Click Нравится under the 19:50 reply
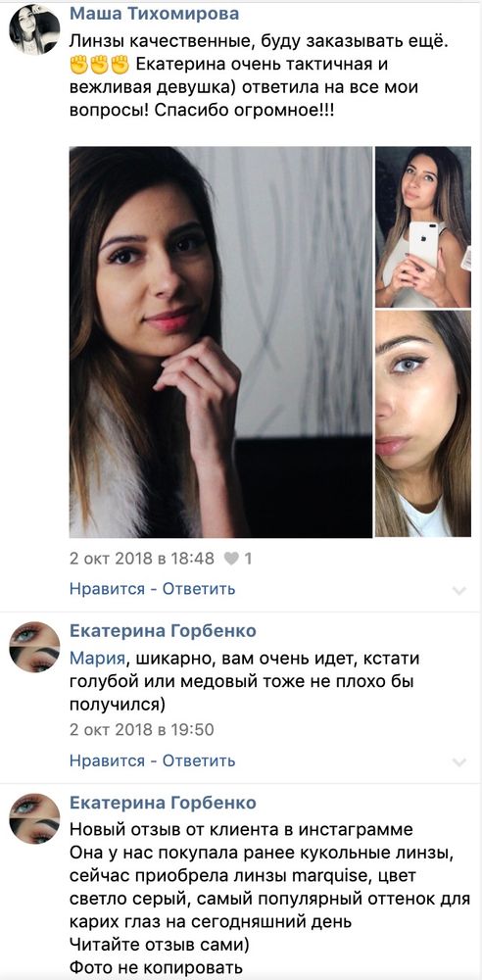The height and width of the screenshot is (980, 482). click(107, 760)
